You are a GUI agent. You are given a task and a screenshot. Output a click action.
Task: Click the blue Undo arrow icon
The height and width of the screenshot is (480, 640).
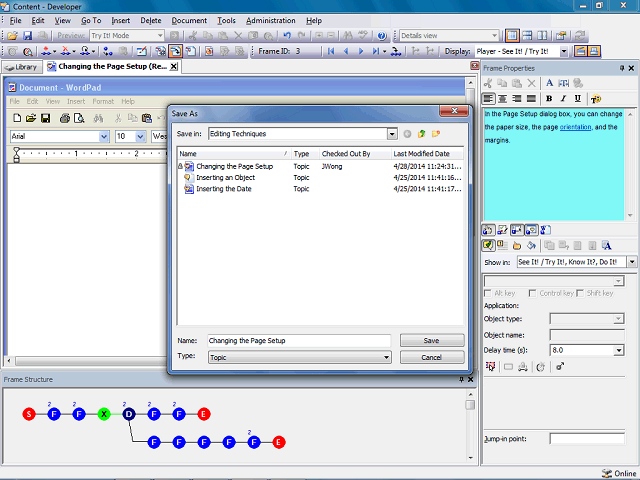(287, 36)
